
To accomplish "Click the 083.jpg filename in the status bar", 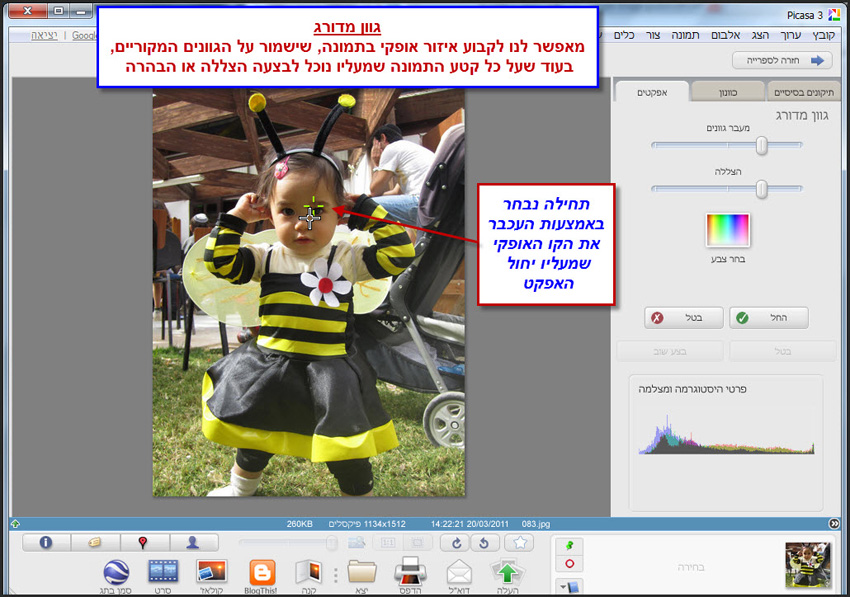I will 536,524.
